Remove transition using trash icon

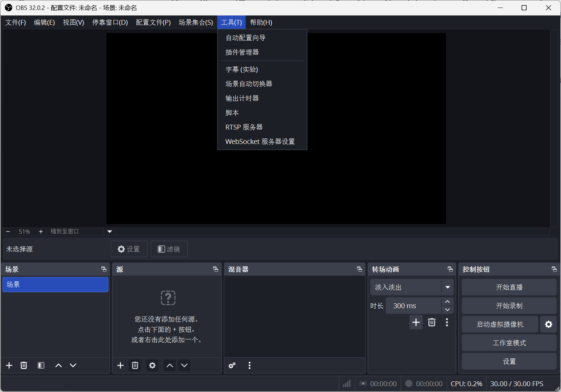point(431,322)
